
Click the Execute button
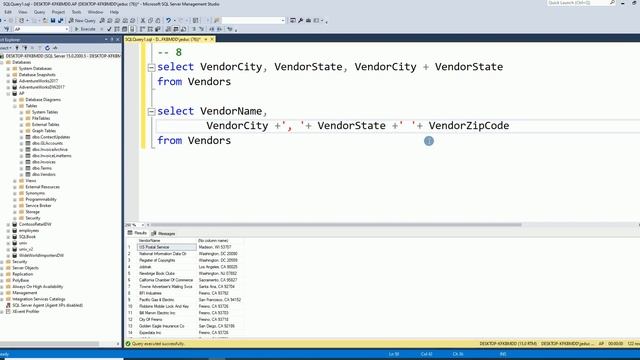tap(85, 29)
